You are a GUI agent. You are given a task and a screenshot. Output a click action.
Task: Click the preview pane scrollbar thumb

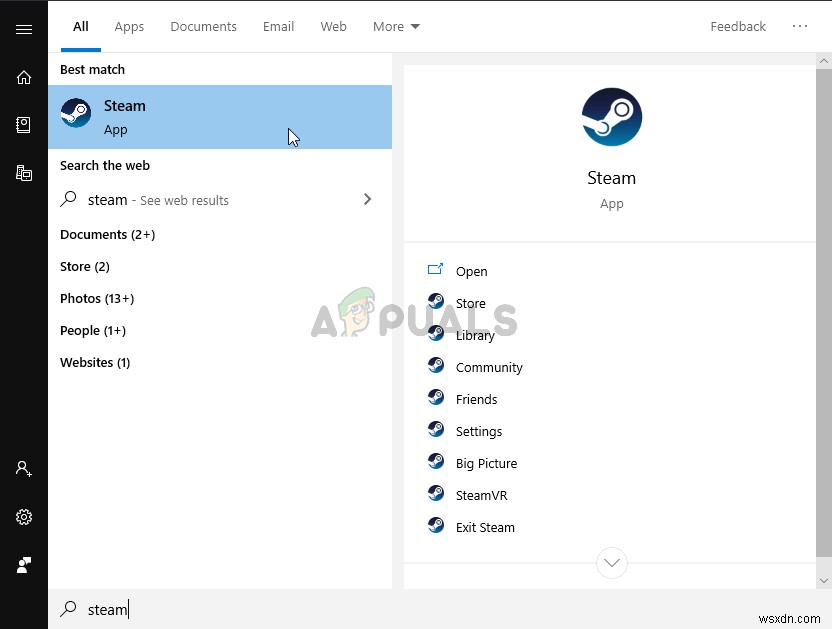(824, 313)
